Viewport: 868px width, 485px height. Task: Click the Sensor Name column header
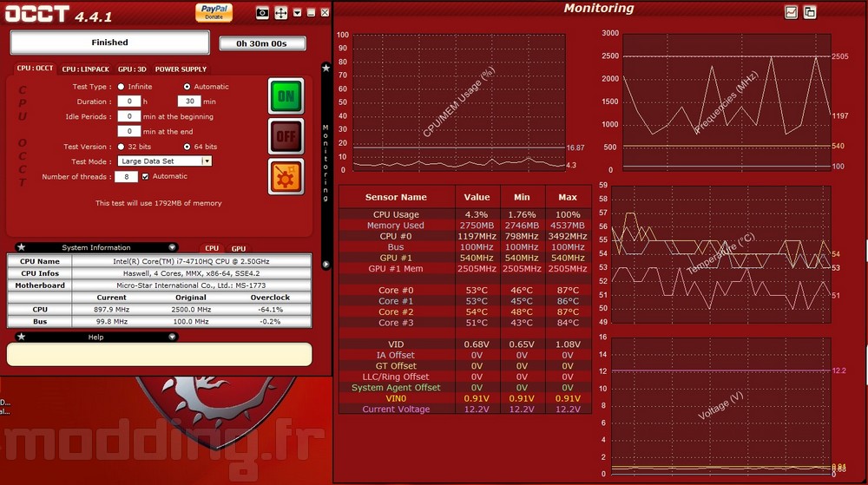pyautogui.click(x=396, y=197)
